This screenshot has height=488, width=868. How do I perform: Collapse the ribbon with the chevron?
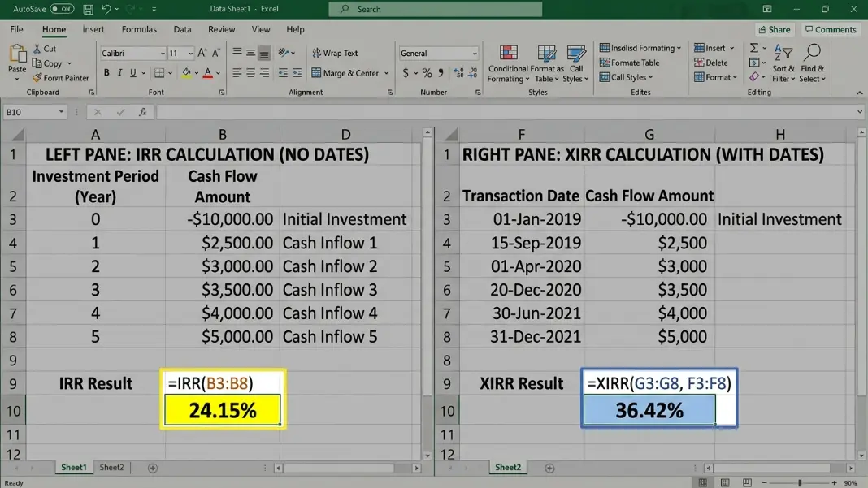[x=860, y=93]
